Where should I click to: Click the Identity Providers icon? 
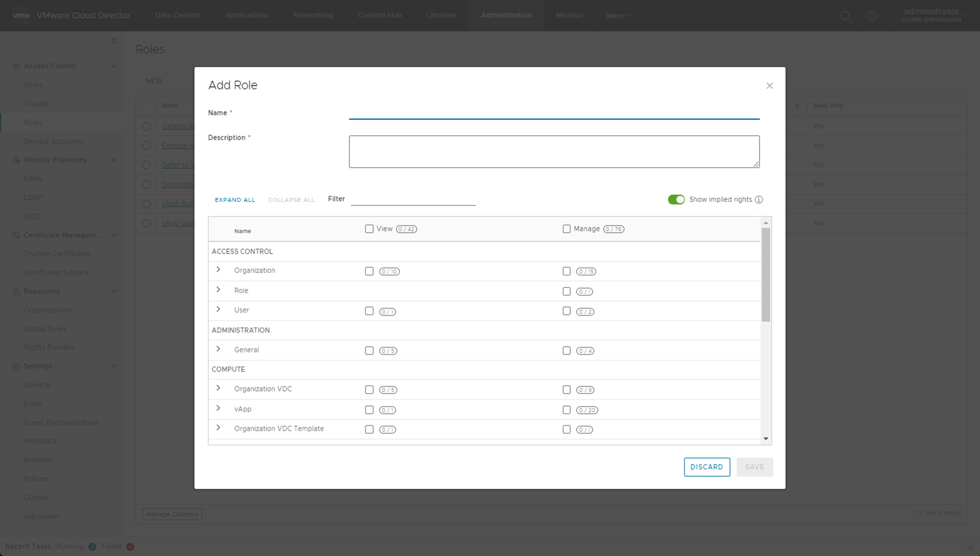[x=16, y=160]
